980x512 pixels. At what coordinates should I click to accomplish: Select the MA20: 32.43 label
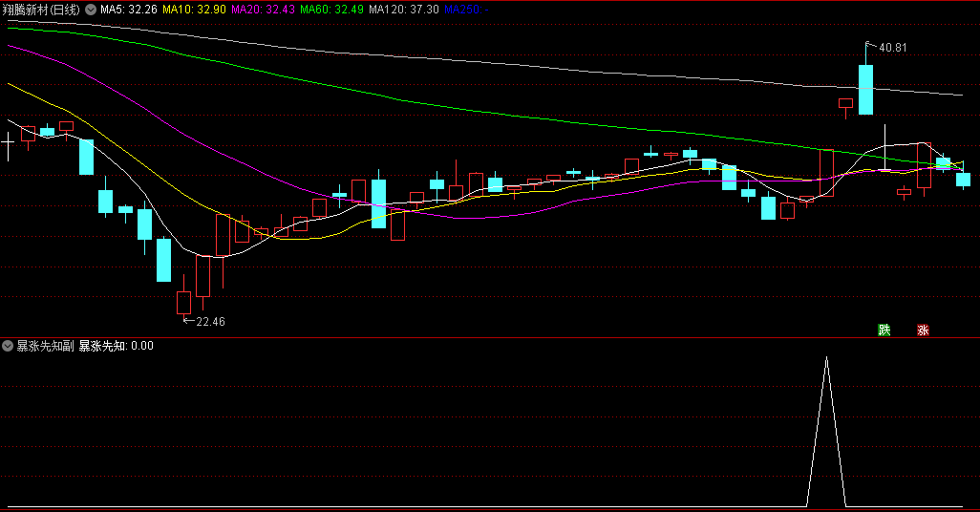pyautogui.click(x=263, y=10)
